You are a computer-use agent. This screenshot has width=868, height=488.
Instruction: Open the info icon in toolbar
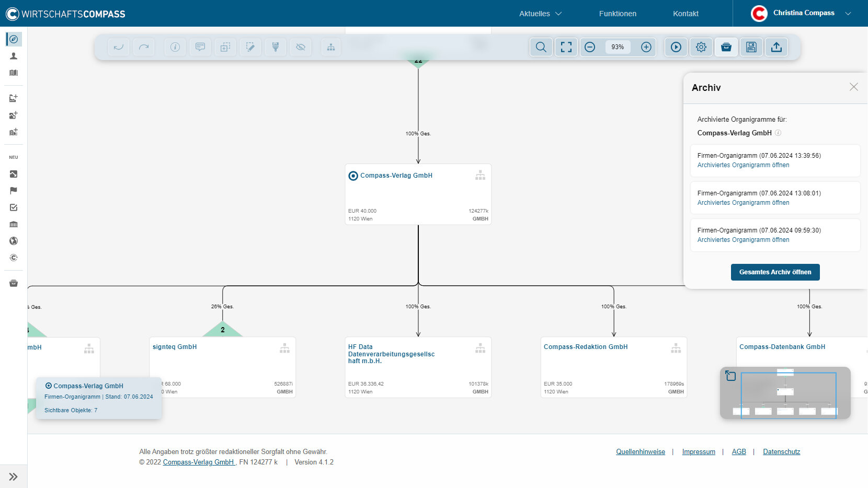click(x=175, y=47)
